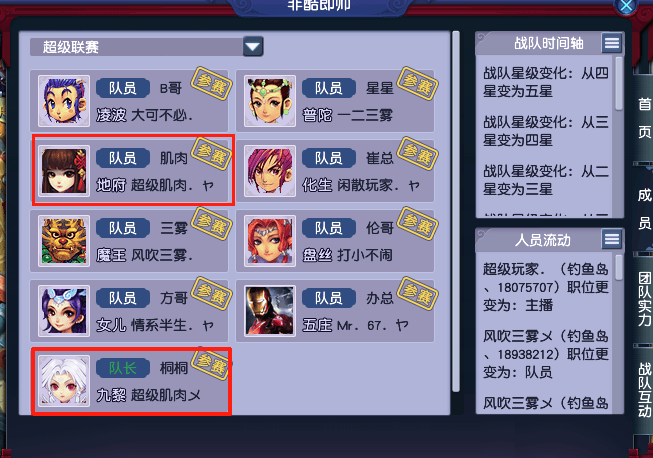Viewport: 653px width, 458px height.
Task: Click the 队长 role badge for 桐桐
Action: (123, 368)
